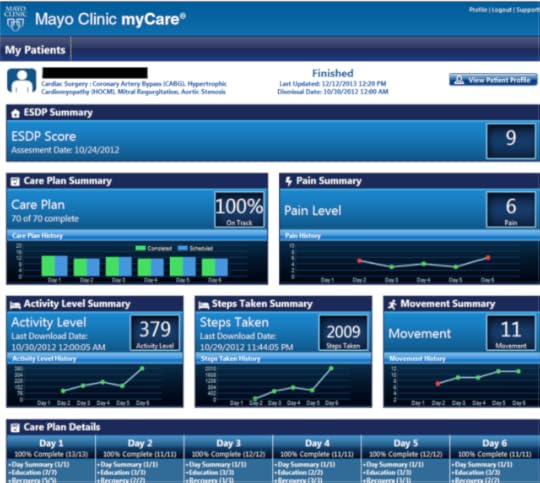540x483 pixels.
Task: Click the View Patient Profile button
Action: coord(493,80)
